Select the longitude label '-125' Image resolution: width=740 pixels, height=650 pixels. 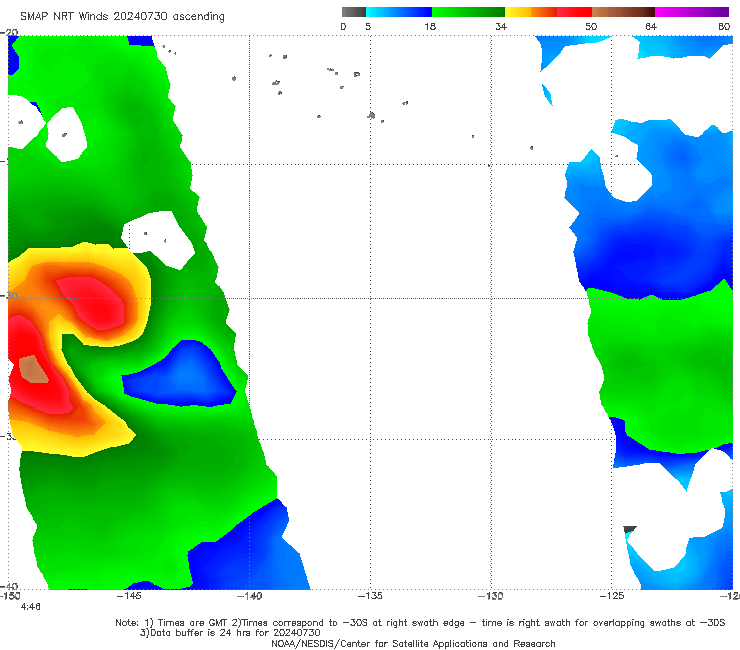[612, 596]
